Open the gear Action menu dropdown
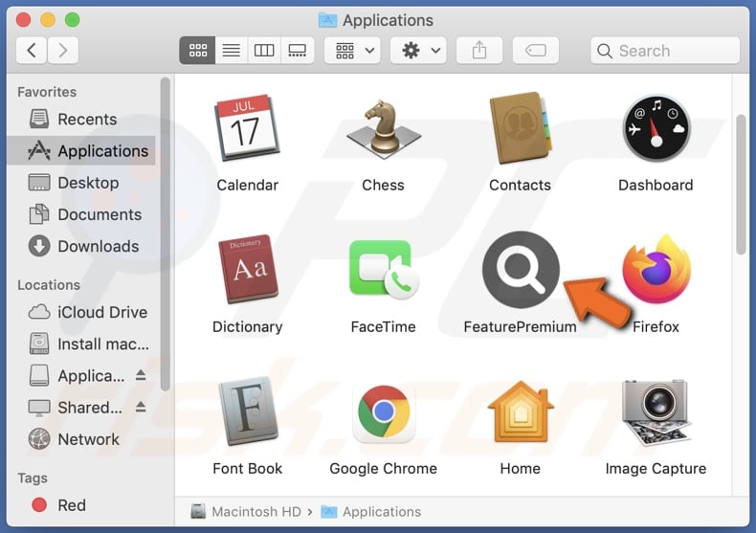The image size is (756, 533). click(418, 50)
